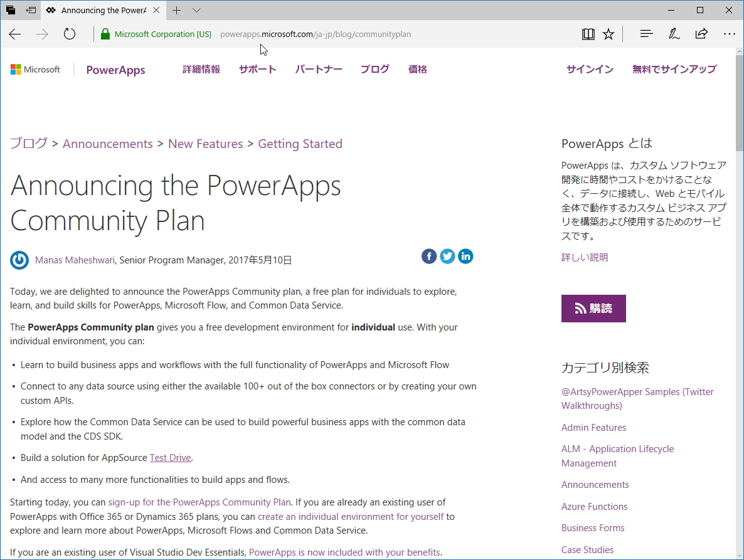The width and height of the screenshot is (744, 560).
Task: Open the Test Drive link
Action: 170,457
